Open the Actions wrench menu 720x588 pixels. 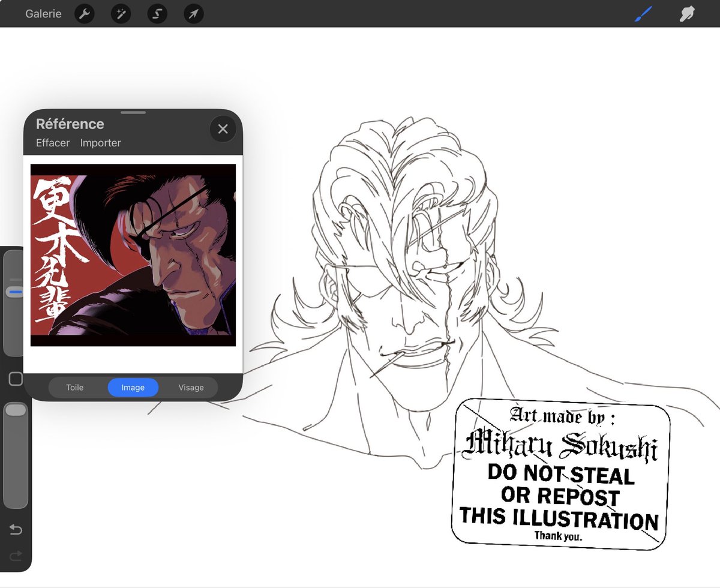point(85,14)
